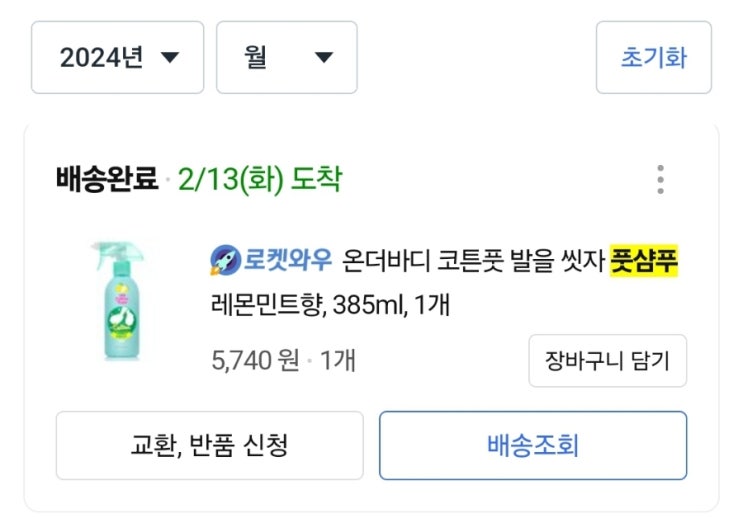The width and height of the screenshot is (743, 518).
Task: Request exchange via 교환, 반품 신청
Action: [209, 445]
